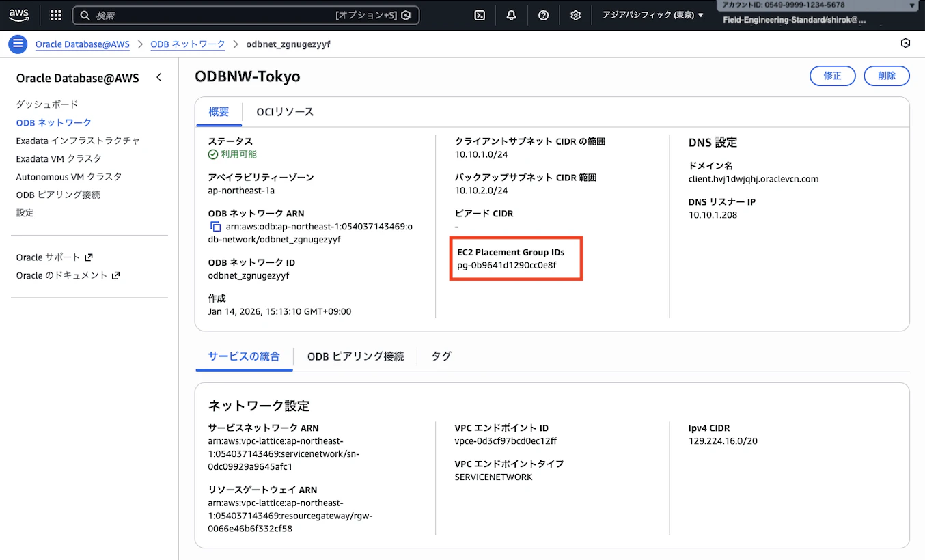The width and height of the screenshot is (925, 560).
Task: Click the 利用可能 status text
Action: [238, 154]
